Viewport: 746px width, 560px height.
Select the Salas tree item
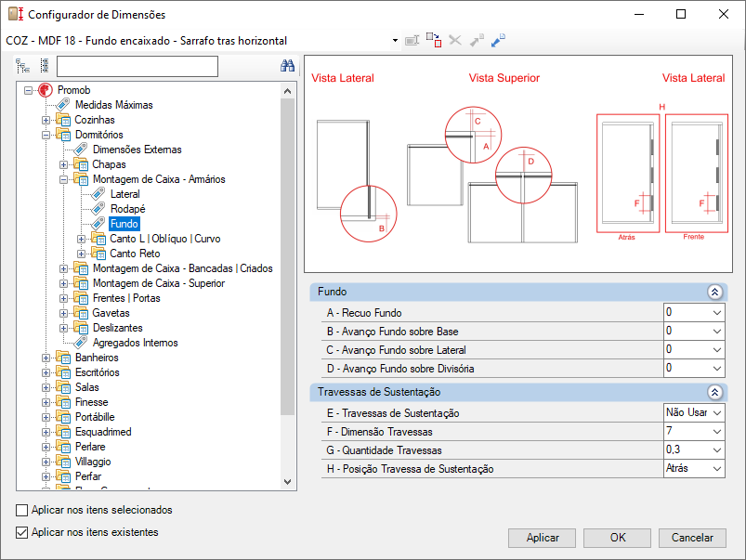tap(87, 387)
